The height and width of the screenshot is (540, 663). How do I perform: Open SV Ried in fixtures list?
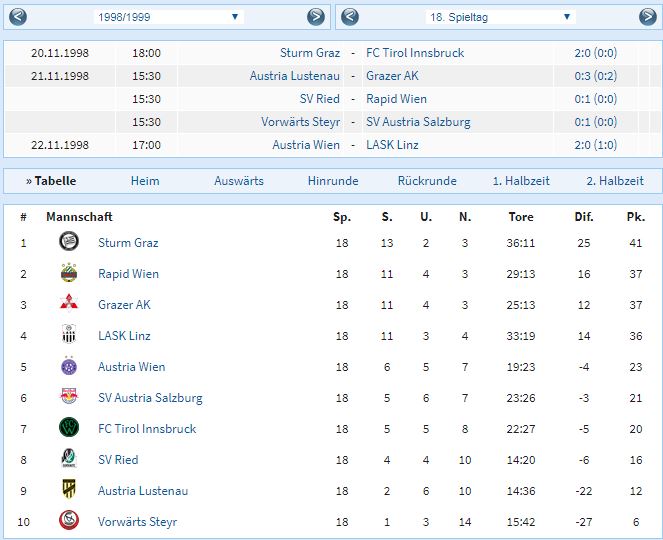tap(320, 99)
